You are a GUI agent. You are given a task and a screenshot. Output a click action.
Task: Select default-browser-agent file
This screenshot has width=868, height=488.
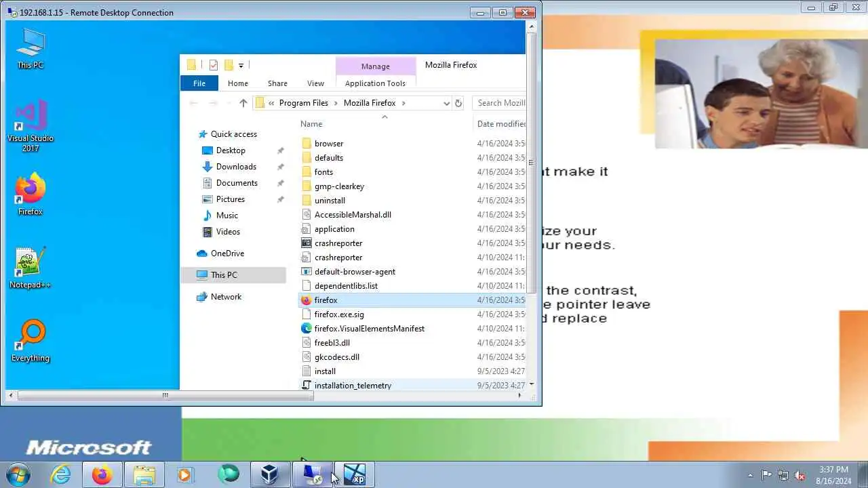[412, 272]
